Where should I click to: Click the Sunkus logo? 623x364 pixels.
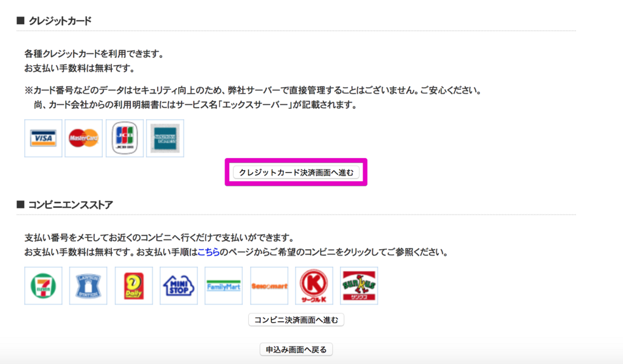pyautogui.click(x=359, y=286)
